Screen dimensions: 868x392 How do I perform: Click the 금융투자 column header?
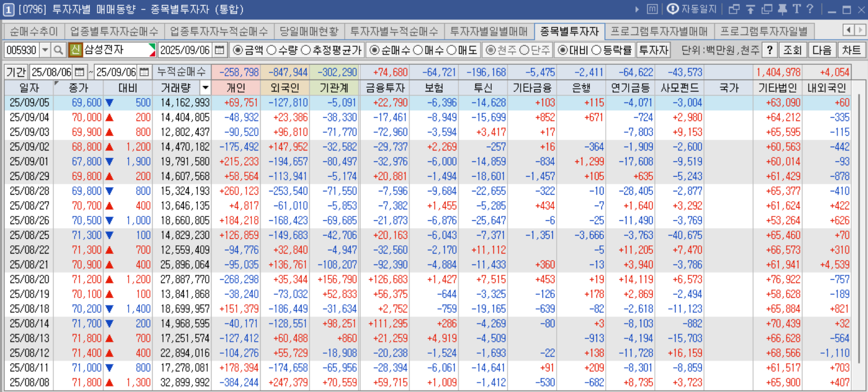point(385,88)
